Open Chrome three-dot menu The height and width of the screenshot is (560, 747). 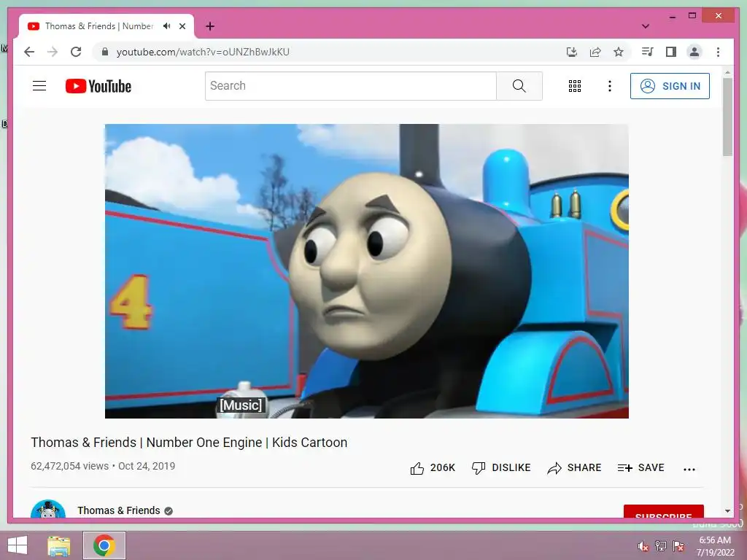[x=718, y=52]
